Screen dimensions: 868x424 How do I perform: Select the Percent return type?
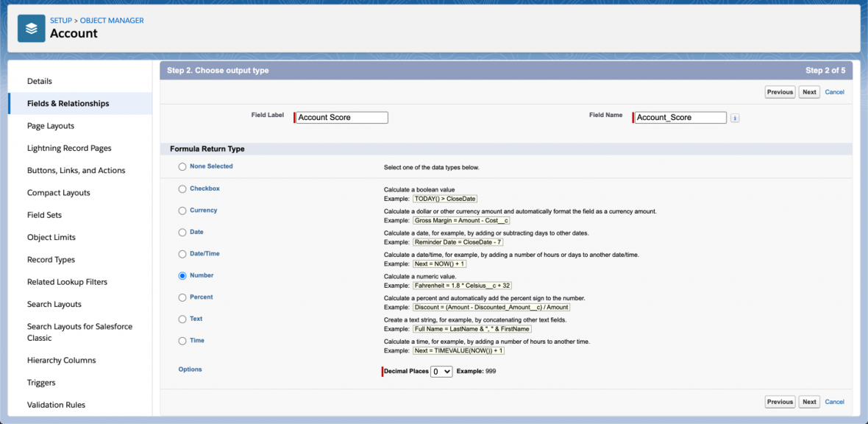tap(182, 297)
